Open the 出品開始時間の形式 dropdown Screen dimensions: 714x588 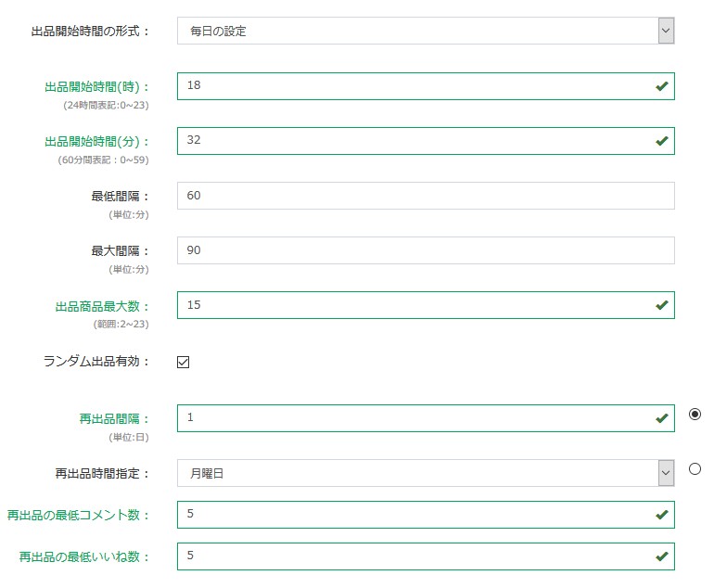[417, 31]
